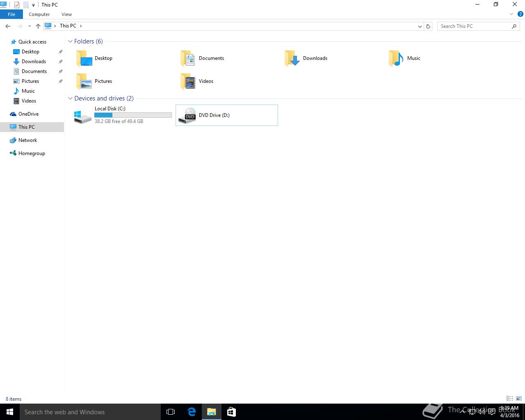
Task: Click chevron before This PC in address bar
Action: point(55,26)
